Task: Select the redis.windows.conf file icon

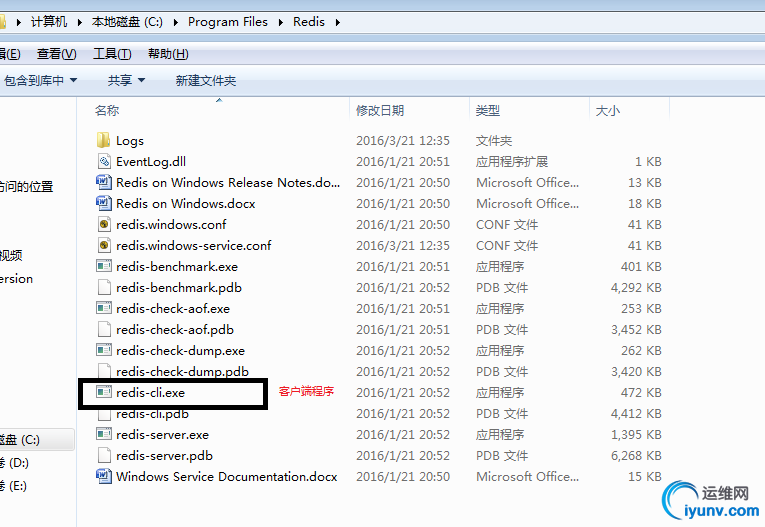Action: (x=104, y=224)
